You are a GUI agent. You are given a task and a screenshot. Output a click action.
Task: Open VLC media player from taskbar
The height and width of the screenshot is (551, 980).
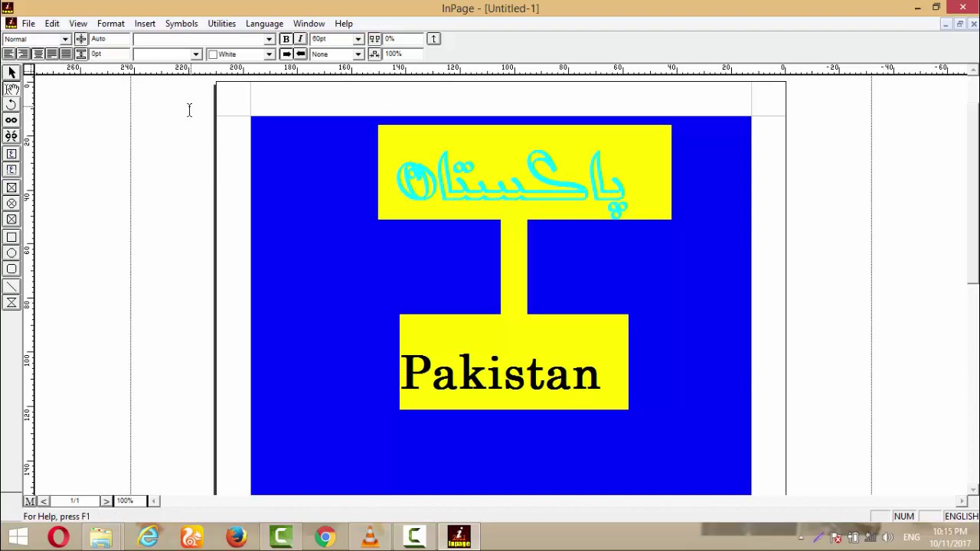point(370,536)
